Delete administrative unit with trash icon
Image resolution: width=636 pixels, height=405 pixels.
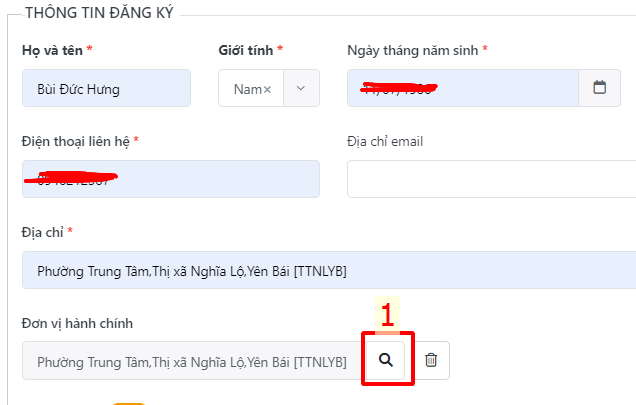(x=431, y=360)
